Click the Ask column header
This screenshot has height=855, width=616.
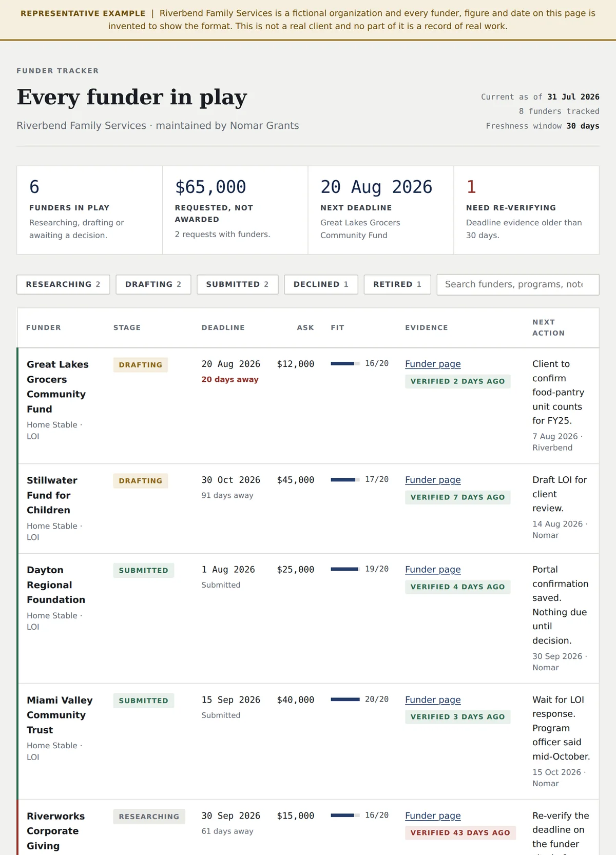[x=305, y=327]
